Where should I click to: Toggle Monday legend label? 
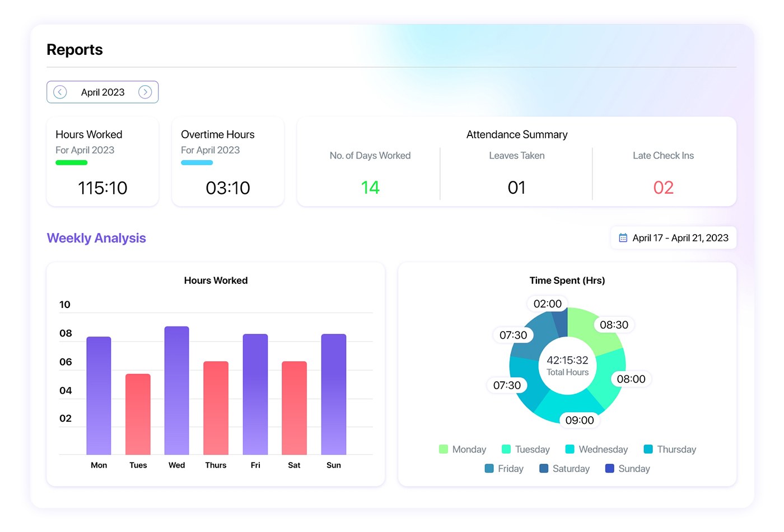pyautogui.click(x=469, y=449)
